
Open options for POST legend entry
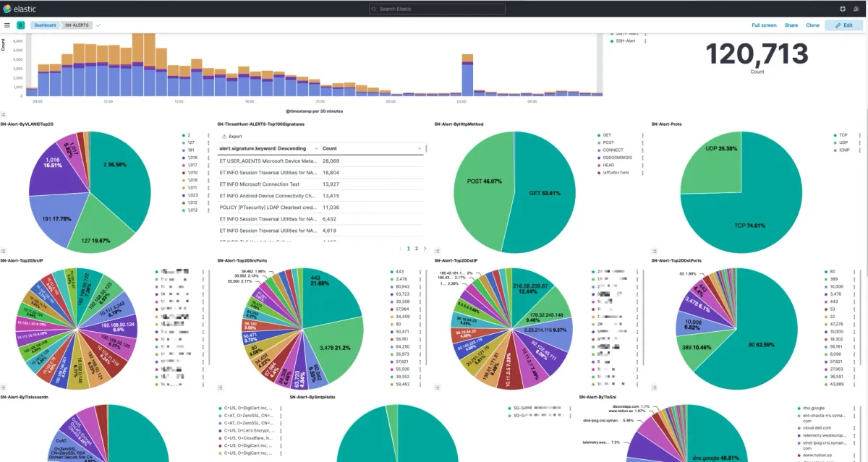644,142
